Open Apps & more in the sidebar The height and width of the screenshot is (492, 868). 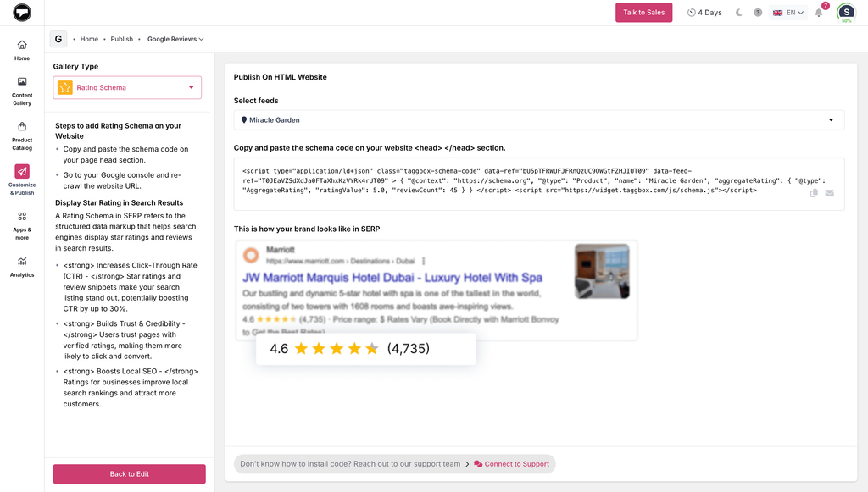22,225
